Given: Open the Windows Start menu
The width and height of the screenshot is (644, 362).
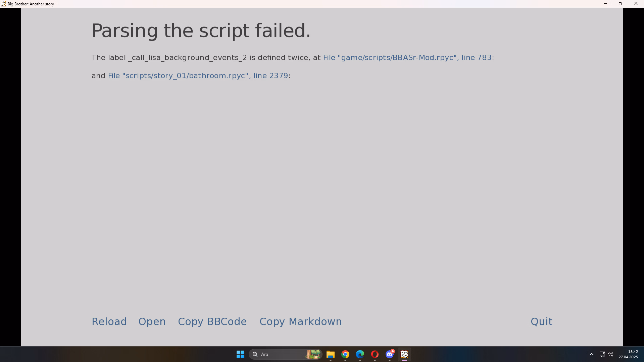Looking at the screenshot, I should point(240,354).
